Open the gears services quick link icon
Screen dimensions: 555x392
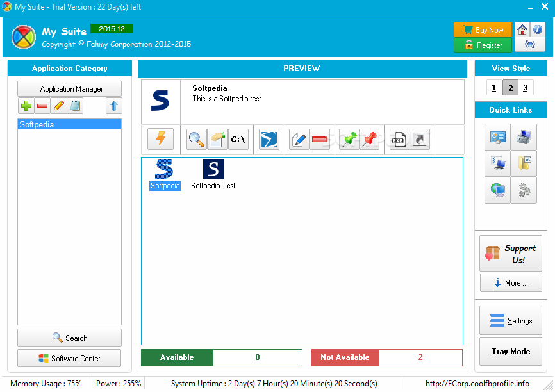pyautogui.click(x=524, y=190)
